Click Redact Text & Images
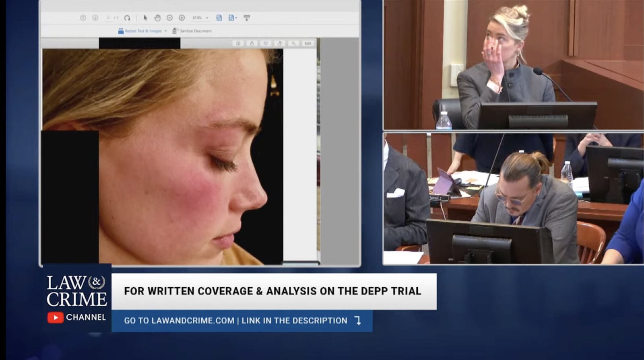The width and height of the screenshot is (644, 360). [143, 31]
